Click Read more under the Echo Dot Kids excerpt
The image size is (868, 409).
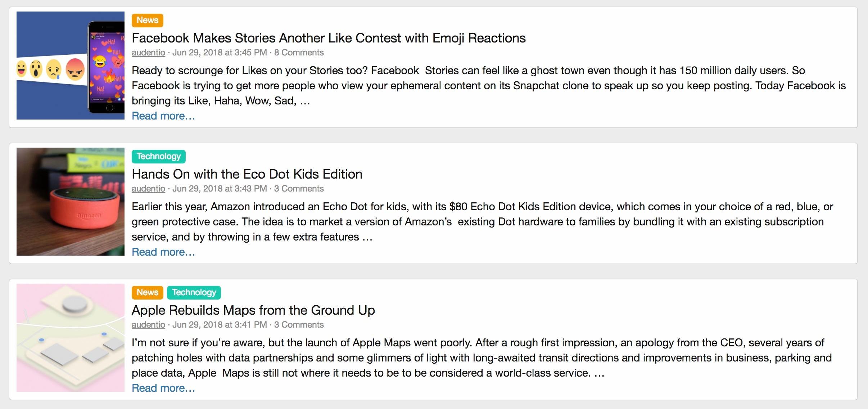tap(163, 252)
